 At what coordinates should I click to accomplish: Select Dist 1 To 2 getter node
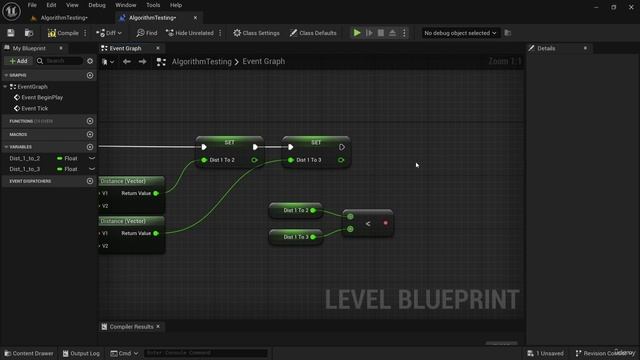click(x=296, y=211)
